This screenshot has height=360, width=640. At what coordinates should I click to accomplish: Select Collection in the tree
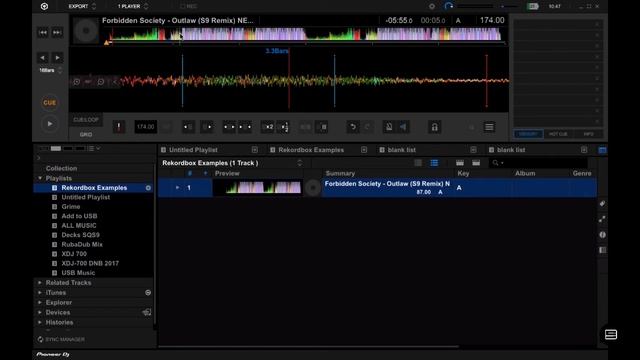[61, 168]
